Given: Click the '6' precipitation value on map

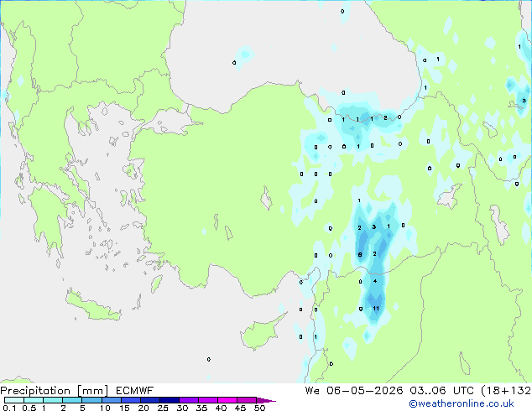Looking at the screenshot, I should point(360,255).
